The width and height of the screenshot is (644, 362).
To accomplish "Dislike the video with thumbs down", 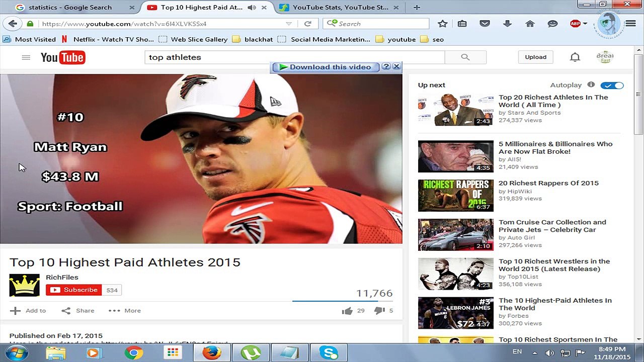I will 379,311.
